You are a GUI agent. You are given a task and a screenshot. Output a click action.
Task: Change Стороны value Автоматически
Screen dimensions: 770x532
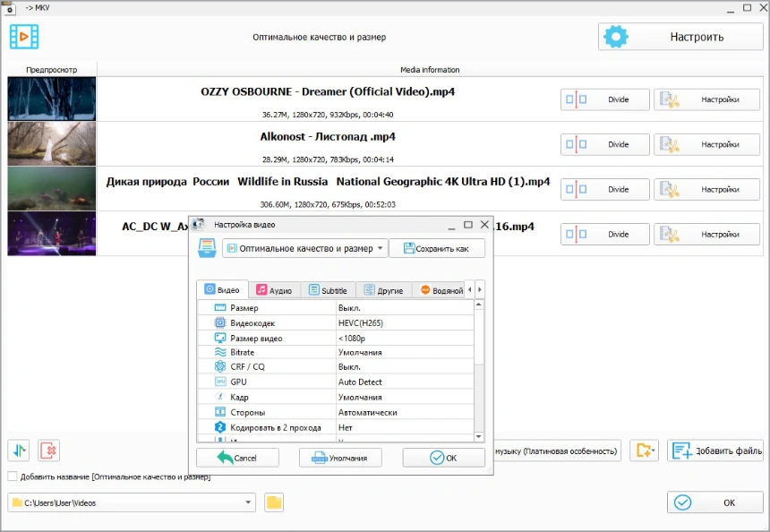[x=405, y=412]
